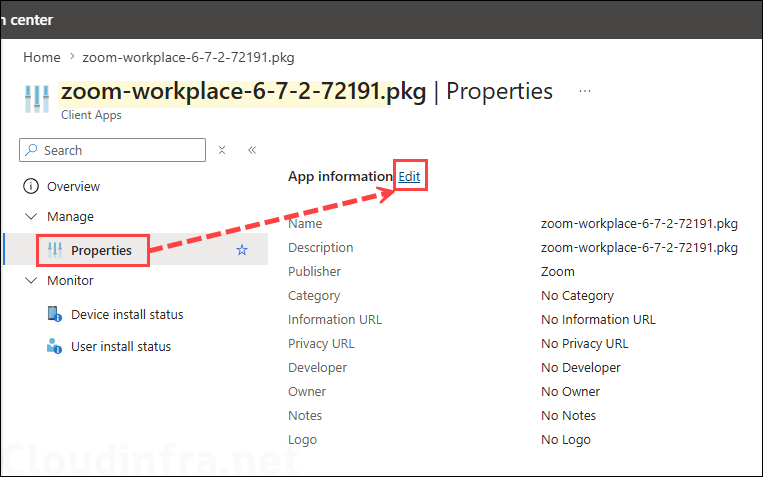Click the Client Apps subtitle
763x477 pixels.
coord(91,115)
